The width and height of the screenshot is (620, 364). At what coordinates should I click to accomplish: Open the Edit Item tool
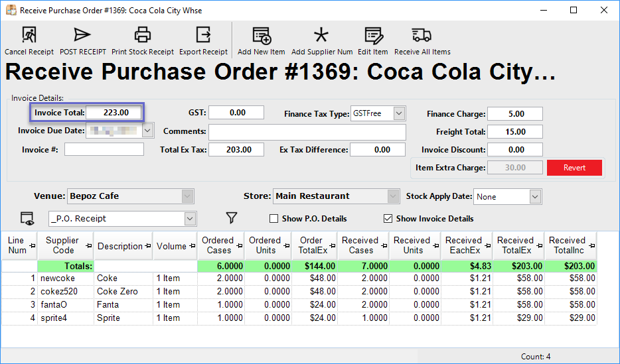(373, 36)
